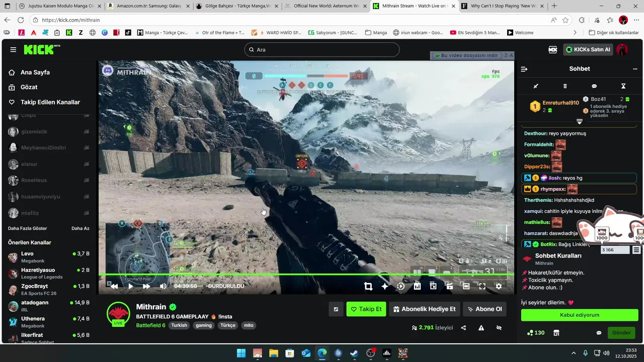Screen dimensions: 644x362
Task: Click the Kabul ediyorum button
Action: tap(580, 315)
